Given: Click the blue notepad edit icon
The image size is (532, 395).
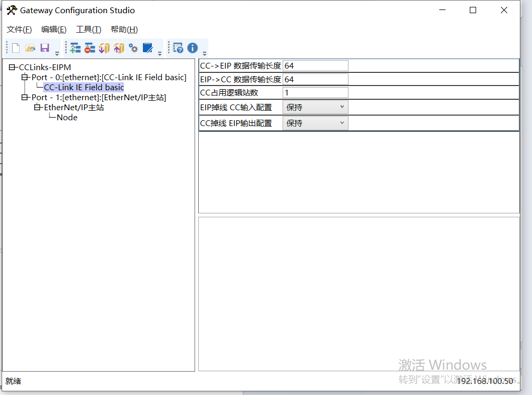Looking at the screenshot, I should [x=148, y=48].
